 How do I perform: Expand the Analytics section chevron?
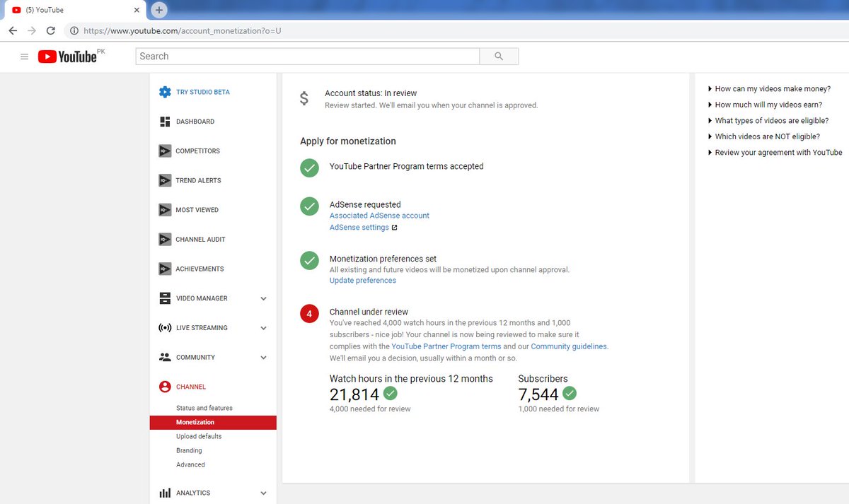[x=263, y=493]
